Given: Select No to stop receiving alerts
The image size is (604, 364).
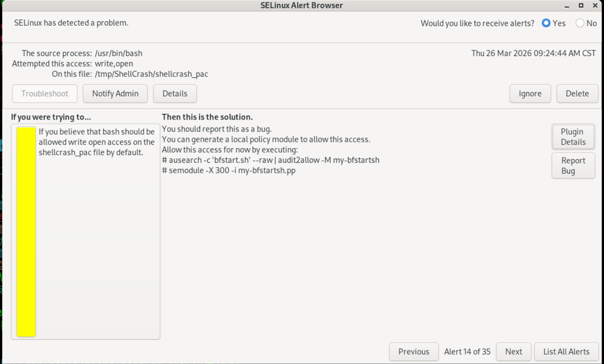Looking at the screenshot, I should click(580, 23).
